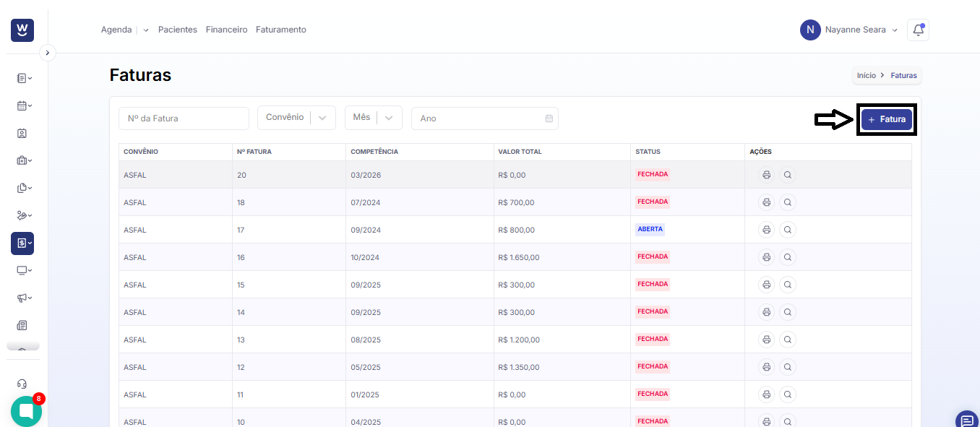Open the notifications bell
Screen dimensions: 980x427
[x=918, y=30]
